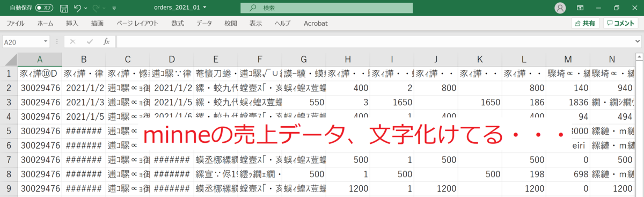
Task: Switch to the ページ レイアウト tab
Action: pos(137,24)
